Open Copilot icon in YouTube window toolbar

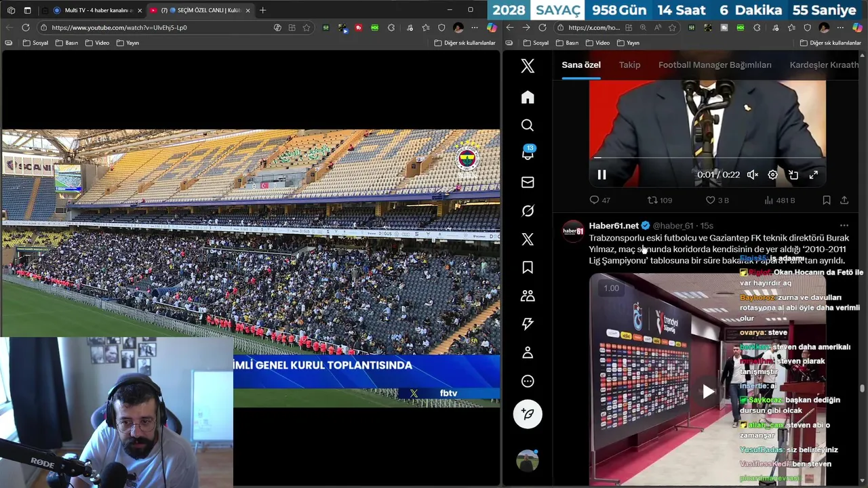click(x=492, y=27)
